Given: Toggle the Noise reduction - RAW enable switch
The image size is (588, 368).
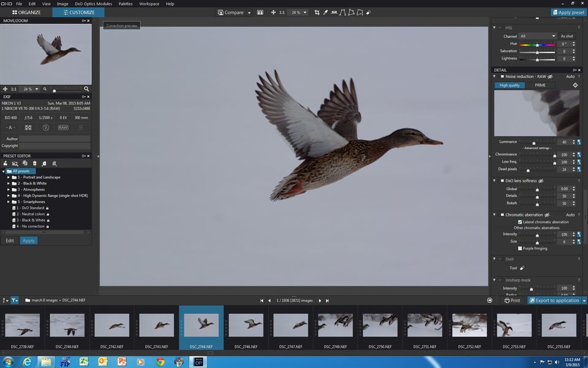Looking at the screenshot, I should 502,77.
